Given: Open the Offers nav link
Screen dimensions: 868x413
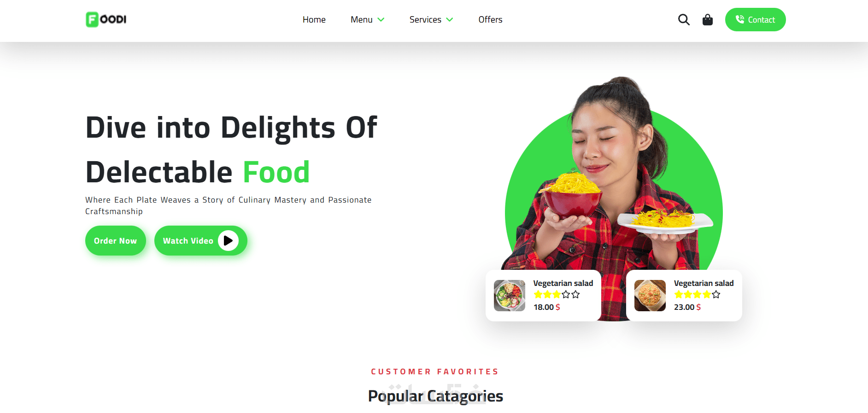Looking at the screenshot, I should coord(490,19).
